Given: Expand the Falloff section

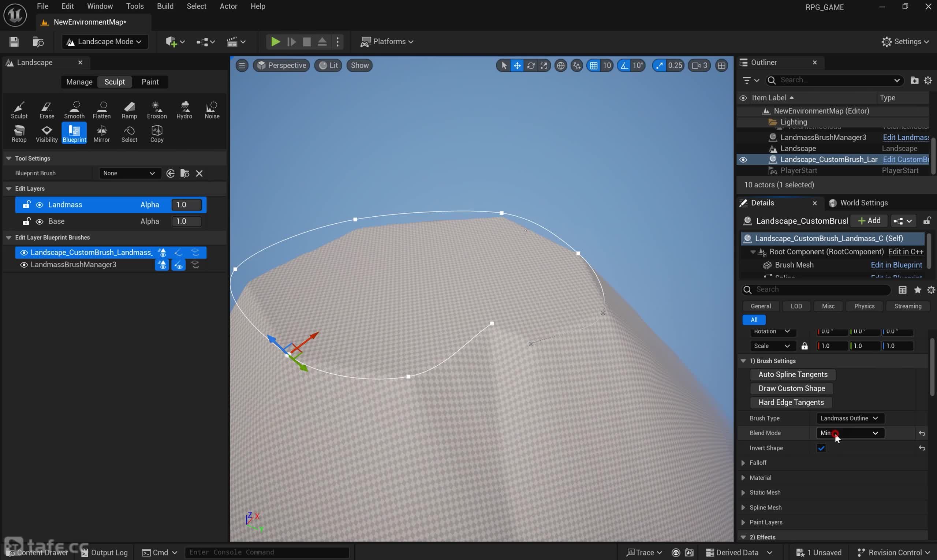Looking at the screenshot, I should point(743,463).
